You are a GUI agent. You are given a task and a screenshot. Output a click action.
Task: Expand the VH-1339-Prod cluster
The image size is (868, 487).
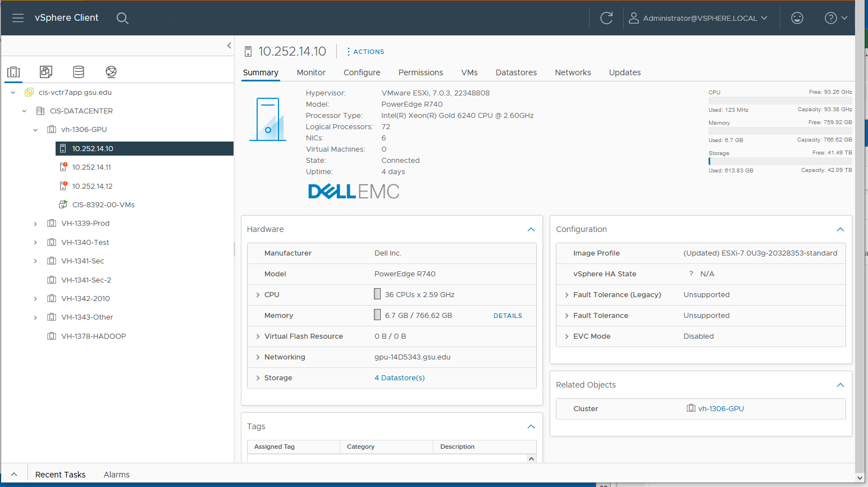pos(35,224)
